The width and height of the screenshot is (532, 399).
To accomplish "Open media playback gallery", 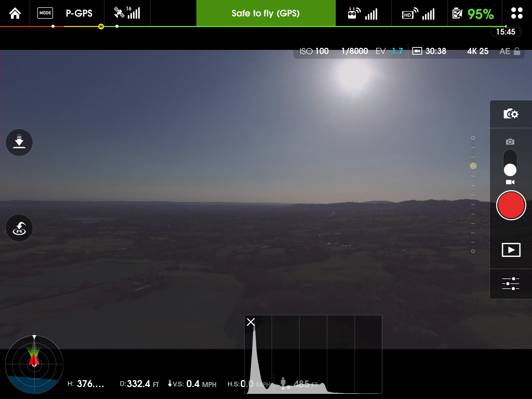I will pyautogui.click(x=511, y=250).
